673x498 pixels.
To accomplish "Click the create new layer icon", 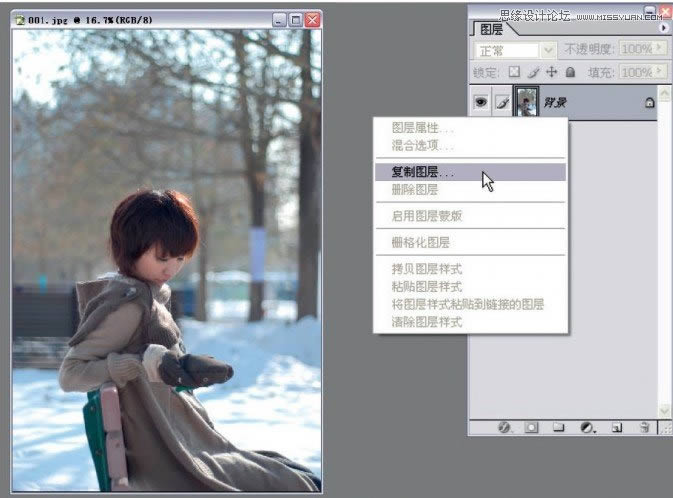I will pos(617,427).
